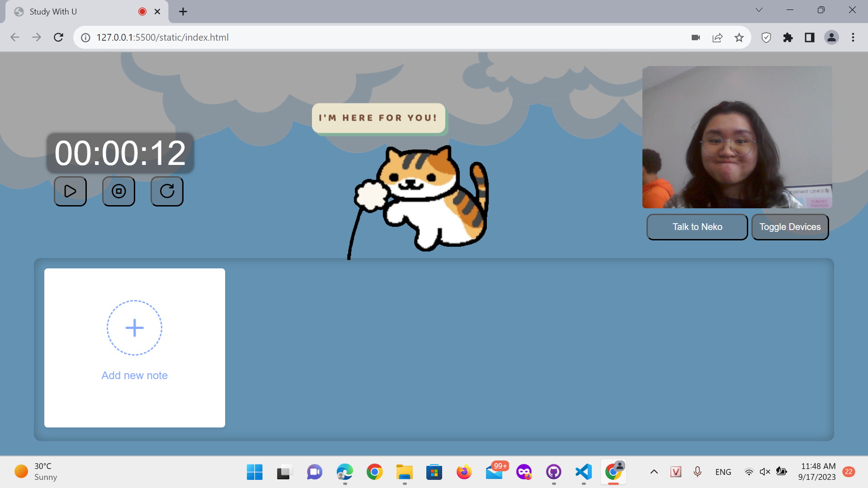Click the Talk to Neko button

click(x=697, y=227)
